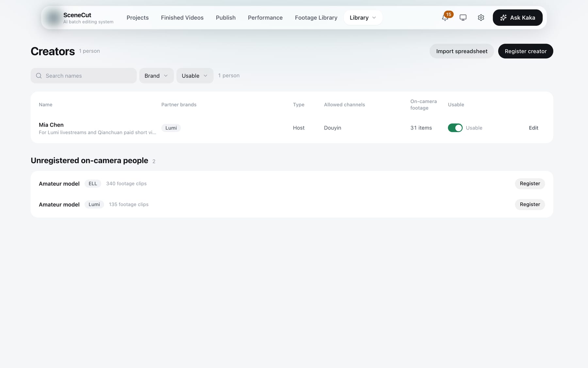Image resolution: width=588 pixels, height=368 pixels.
Task: Click the Name column header
Action: [45, 105]
